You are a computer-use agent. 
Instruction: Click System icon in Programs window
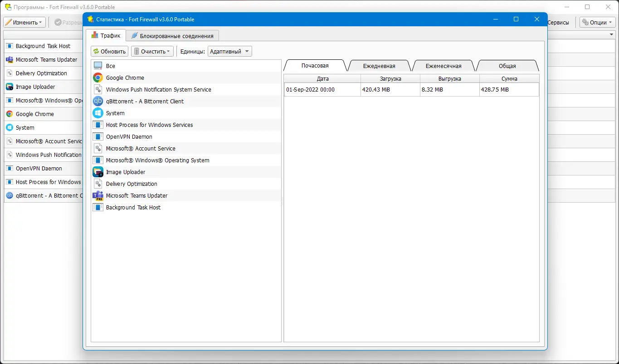(x=10, y=127)
